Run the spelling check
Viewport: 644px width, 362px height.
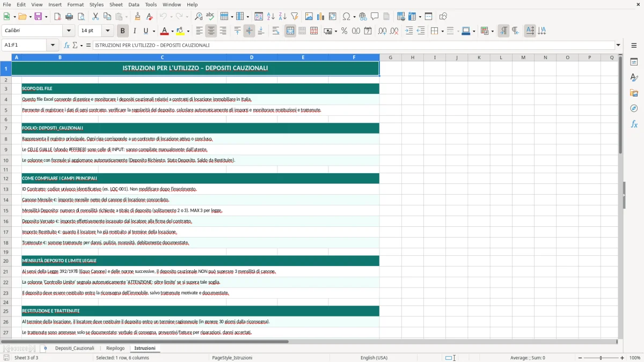point(210,17)
